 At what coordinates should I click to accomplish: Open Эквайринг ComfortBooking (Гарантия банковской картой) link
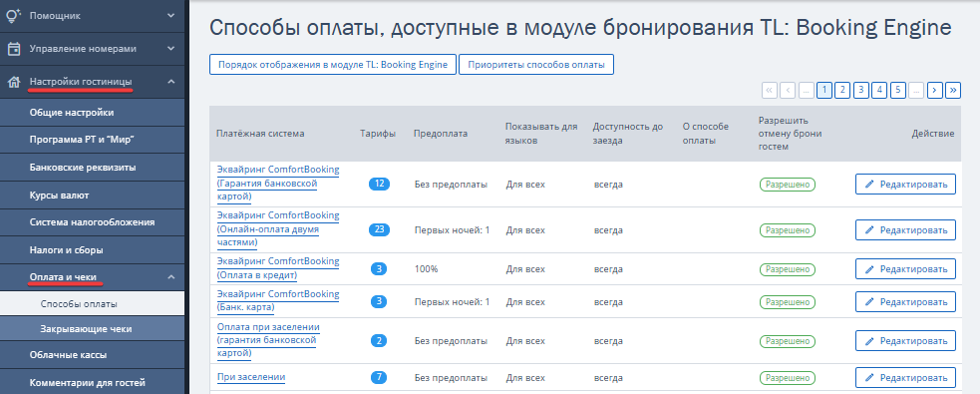click(278, 184)
